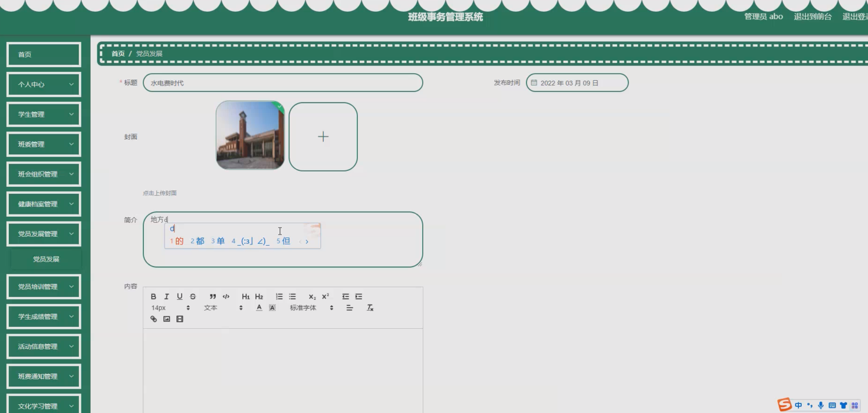Toggle strikethrough formatting in the editor

(x=193, y=296)
